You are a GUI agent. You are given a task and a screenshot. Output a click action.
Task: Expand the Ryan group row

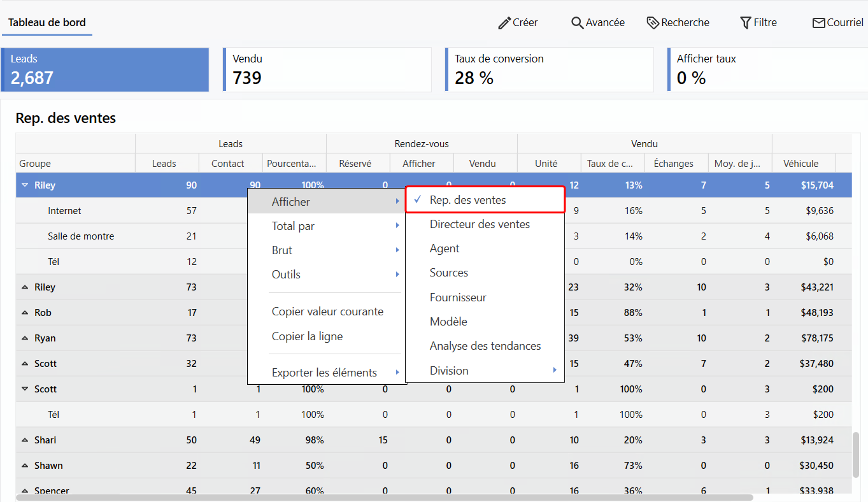25,338
